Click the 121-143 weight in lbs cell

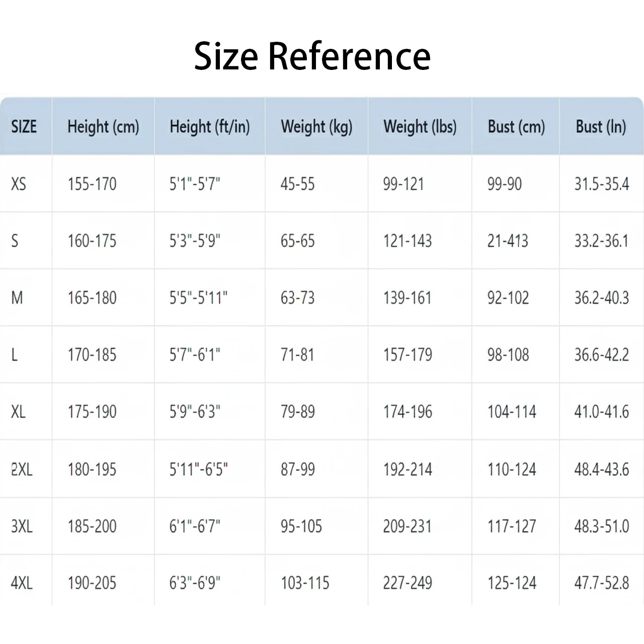408,241
